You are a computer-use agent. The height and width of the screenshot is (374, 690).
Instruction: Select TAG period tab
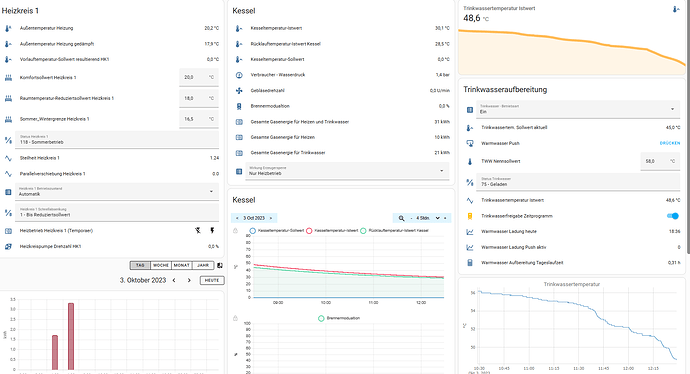140,265
